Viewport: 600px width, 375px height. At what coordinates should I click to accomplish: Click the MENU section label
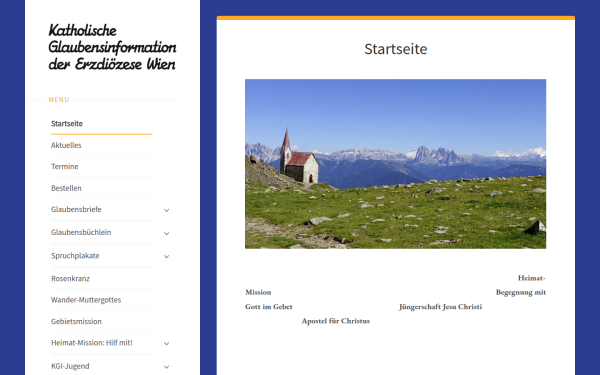[x=59, y=99]
